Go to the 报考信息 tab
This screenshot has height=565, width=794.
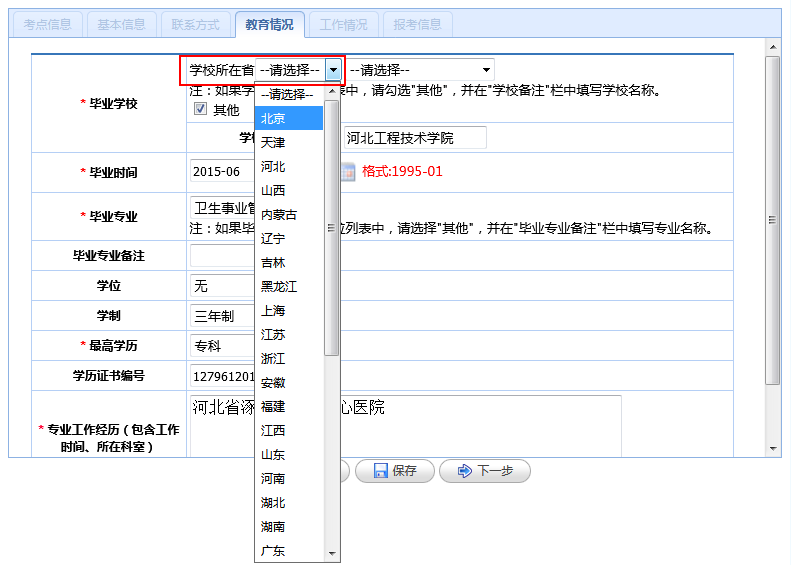[417, 25]
